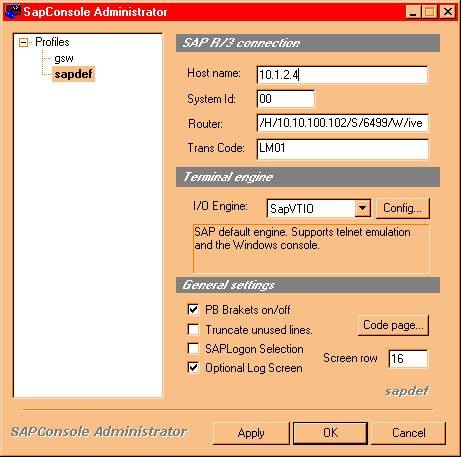Open the engine Config... button
This screenshot has width=461, height=457.
402,208
